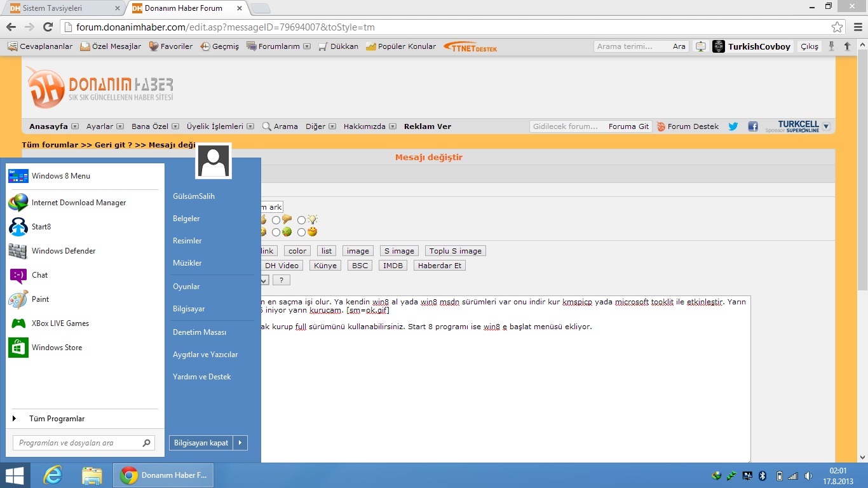
Task: Expand the Hakkımızda dropdown arrow
Action: 393,126
